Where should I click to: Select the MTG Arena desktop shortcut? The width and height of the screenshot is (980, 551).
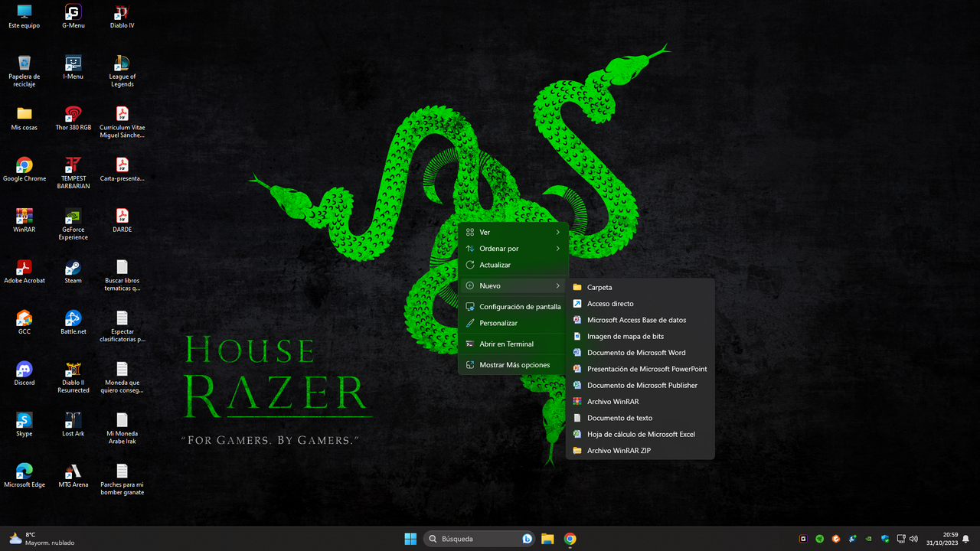(x=73, y=476)
